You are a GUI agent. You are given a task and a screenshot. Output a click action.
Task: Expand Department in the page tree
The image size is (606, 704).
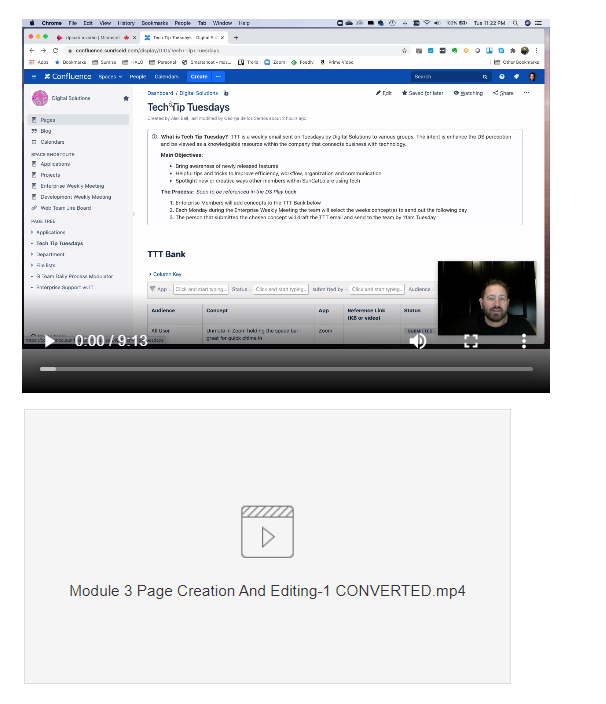pos(32,254)
